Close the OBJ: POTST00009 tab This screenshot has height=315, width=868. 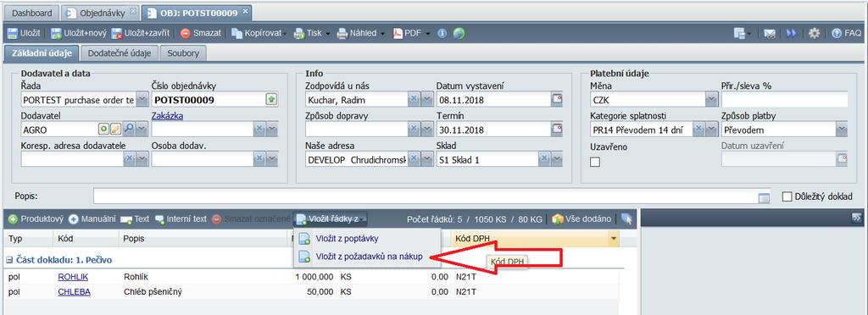246,12
